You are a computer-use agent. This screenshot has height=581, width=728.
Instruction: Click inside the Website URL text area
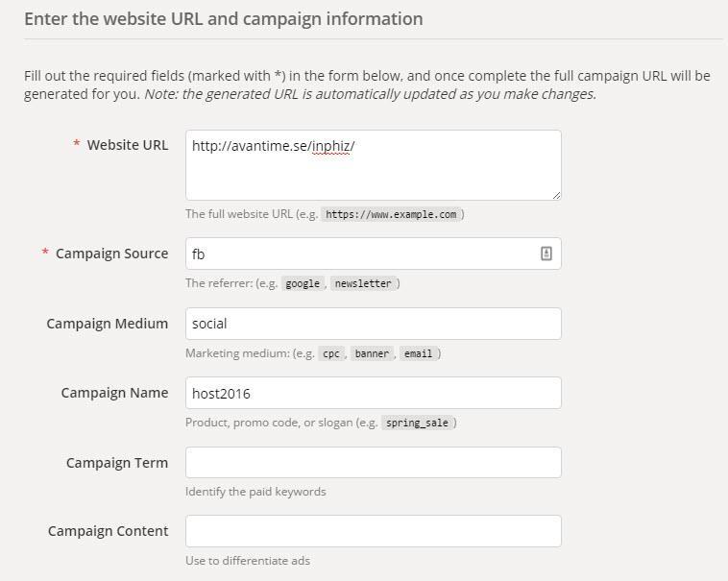(374, 165)
